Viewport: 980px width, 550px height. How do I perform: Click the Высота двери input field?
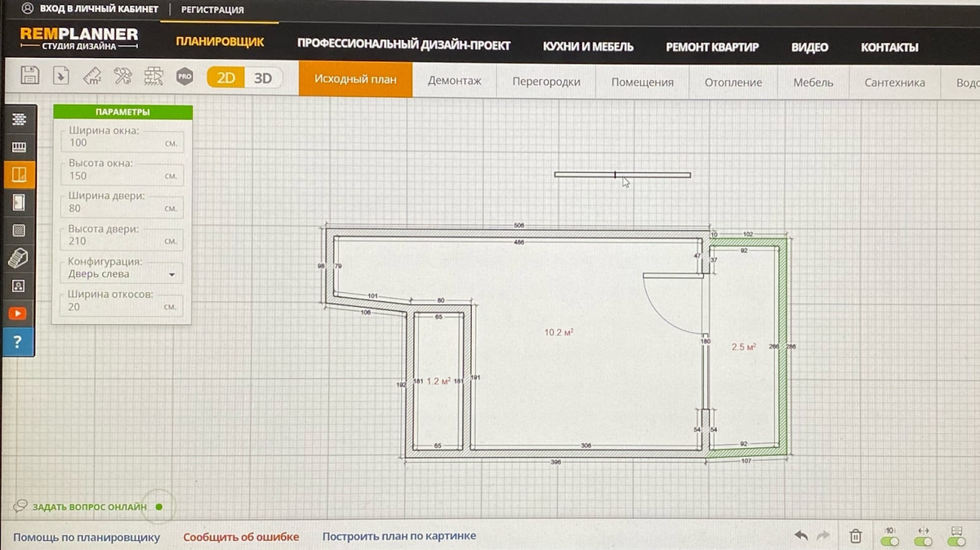[122, 242]
